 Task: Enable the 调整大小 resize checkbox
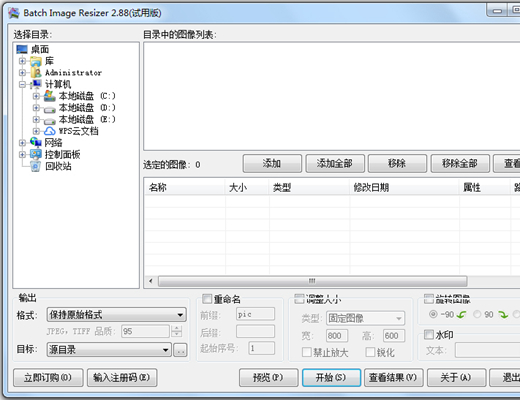click(299, 298)
